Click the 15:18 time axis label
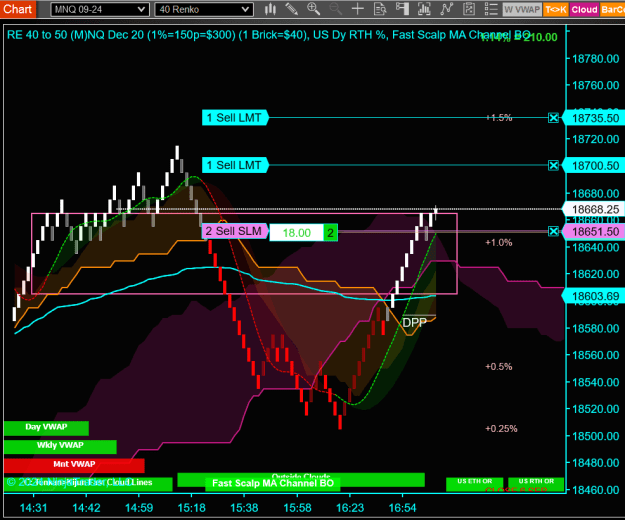This screenshot has height=520, width=625. (x=192, y=508)
